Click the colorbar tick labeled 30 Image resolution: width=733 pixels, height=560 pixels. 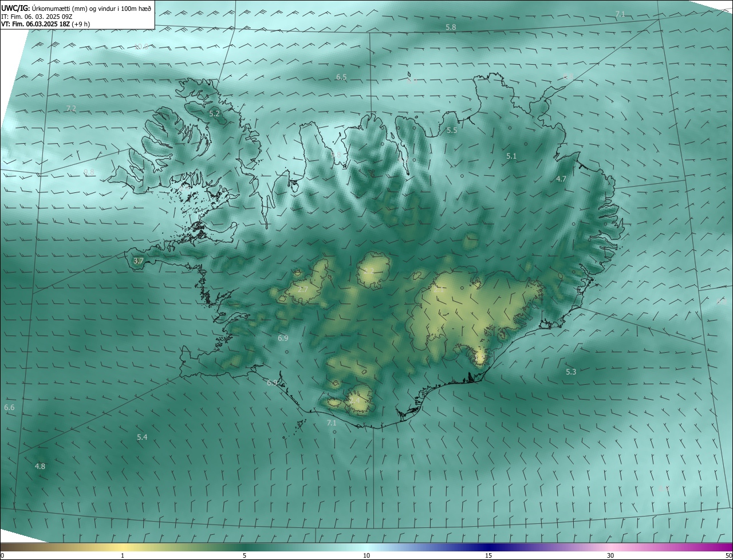610,555
